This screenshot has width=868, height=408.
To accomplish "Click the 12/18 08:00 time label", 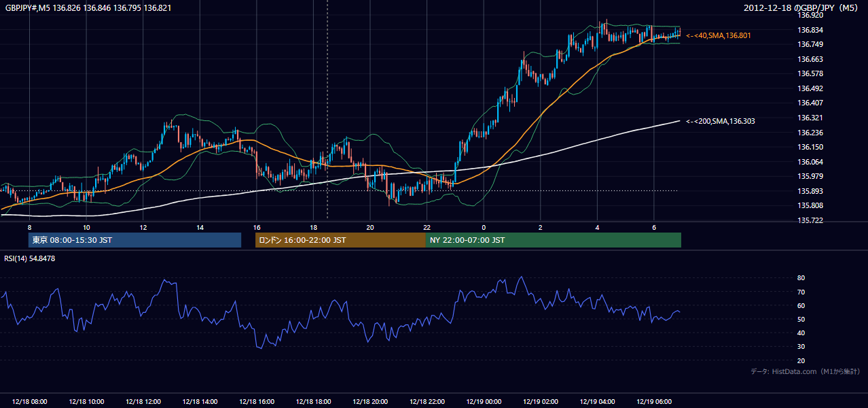I will [x=30, y=402].
